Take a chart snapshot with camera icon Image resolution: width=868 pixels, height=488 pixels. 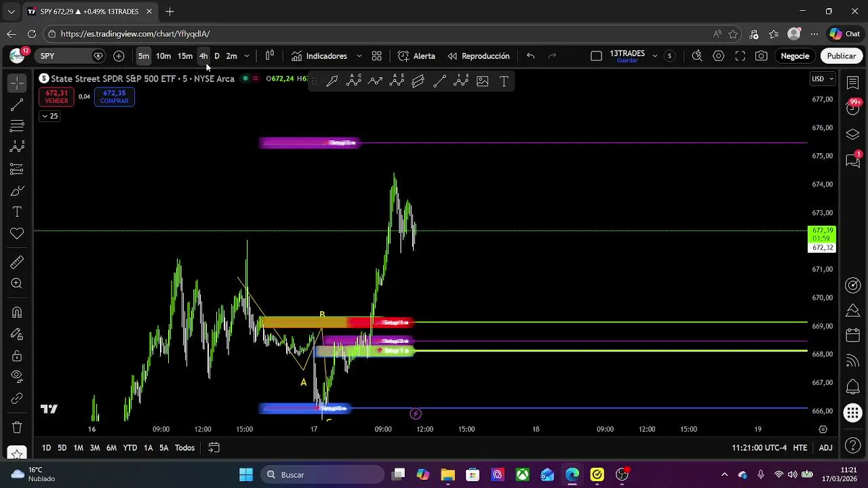click(x=762, y=56)
